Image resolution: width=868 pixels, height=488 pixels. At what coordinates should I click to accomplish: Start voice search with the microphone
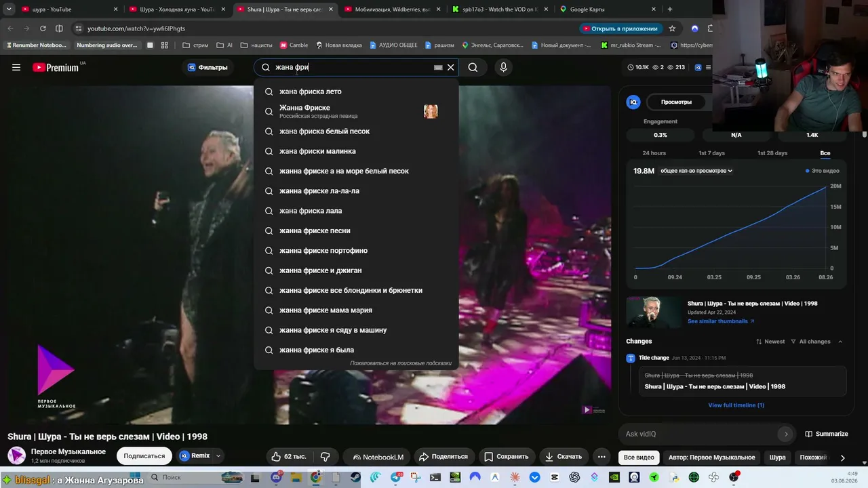pos(503,67)
